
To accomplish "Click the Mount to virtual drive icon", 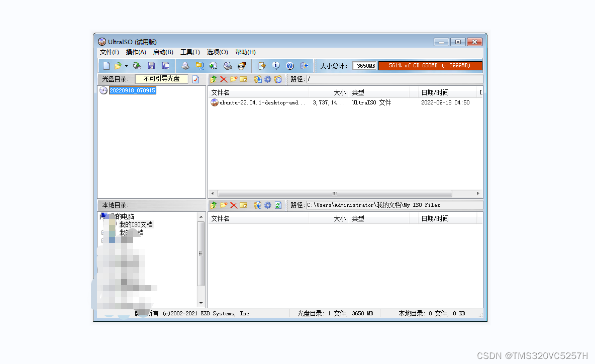I will (213, 66).
